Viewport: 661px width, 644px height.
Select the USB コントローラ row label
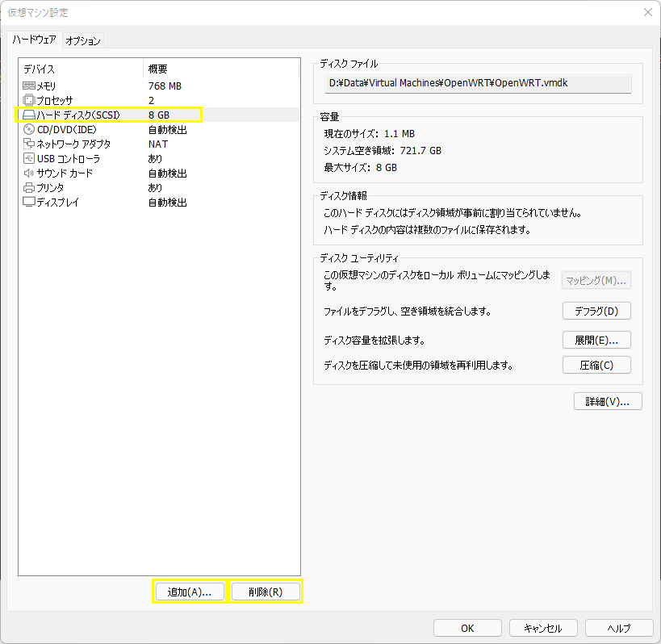(x=69, y=158)
